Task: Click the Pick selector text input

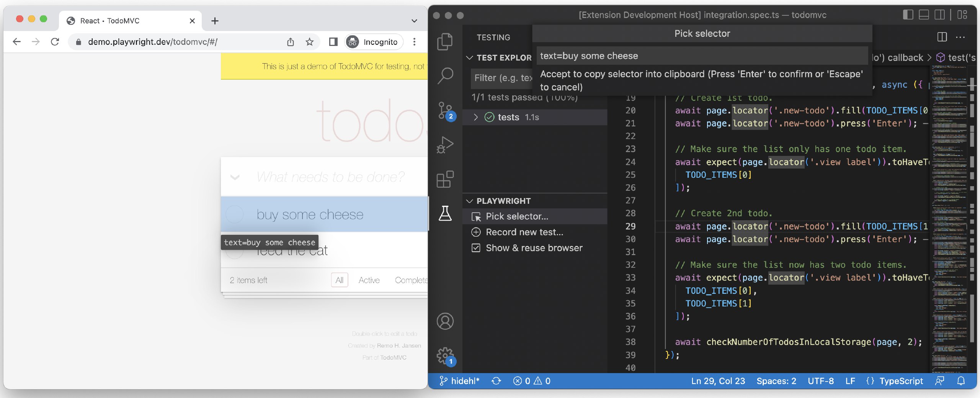Action: coord(702,56)
